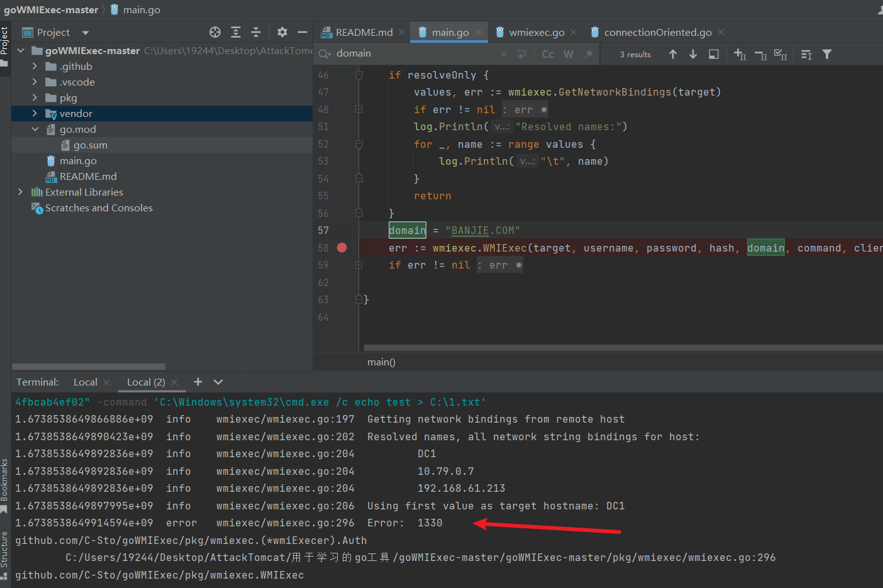Click the editor horizontal scrollbar
The image size is (883, 588).
point(623,348)
